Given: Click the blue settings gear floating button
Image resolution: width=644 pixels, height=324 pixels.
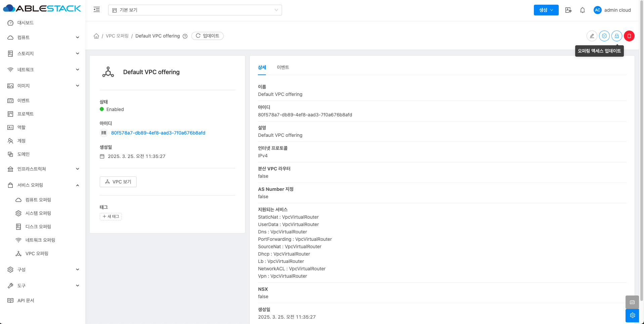Looking at the screenshot, I should pyautogui.click(x=632, y=315).
